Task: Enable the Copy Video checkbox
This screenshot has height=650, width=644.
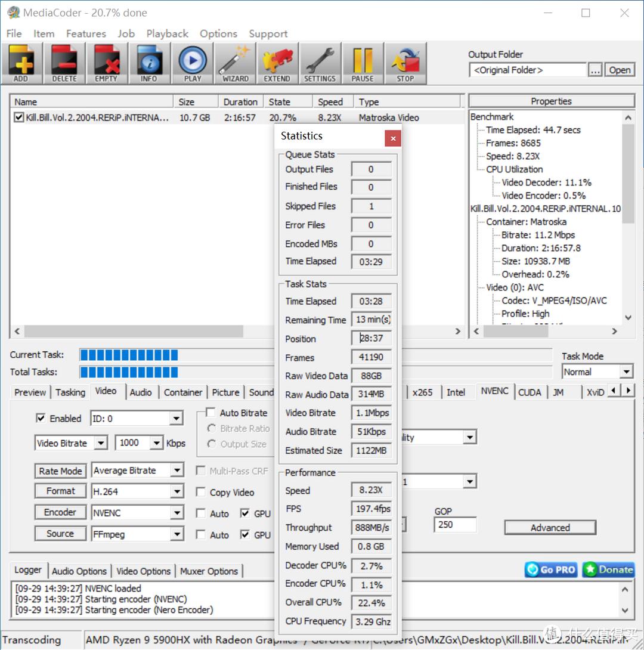Action: [x=202, y=492]
